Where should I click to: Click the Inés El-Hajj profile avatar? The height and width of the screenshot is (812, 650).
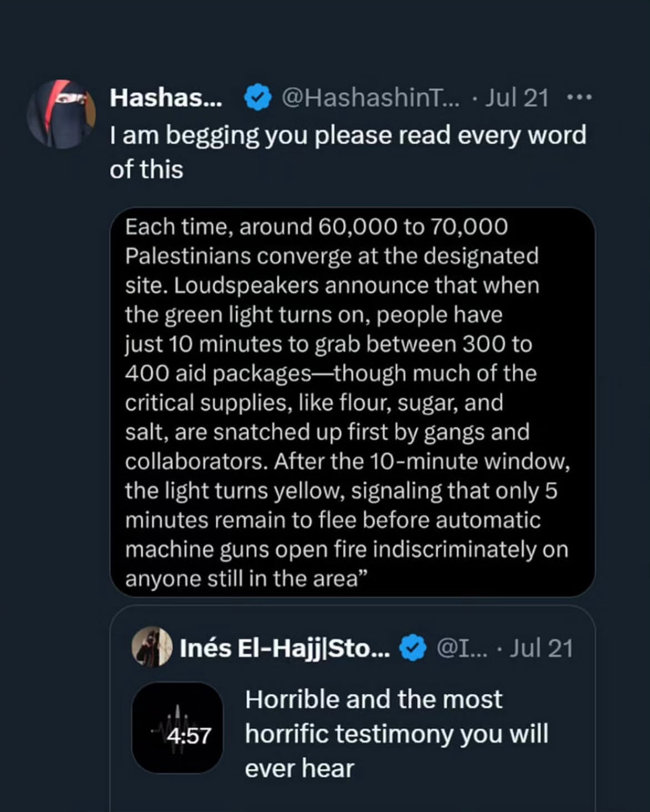152,646
